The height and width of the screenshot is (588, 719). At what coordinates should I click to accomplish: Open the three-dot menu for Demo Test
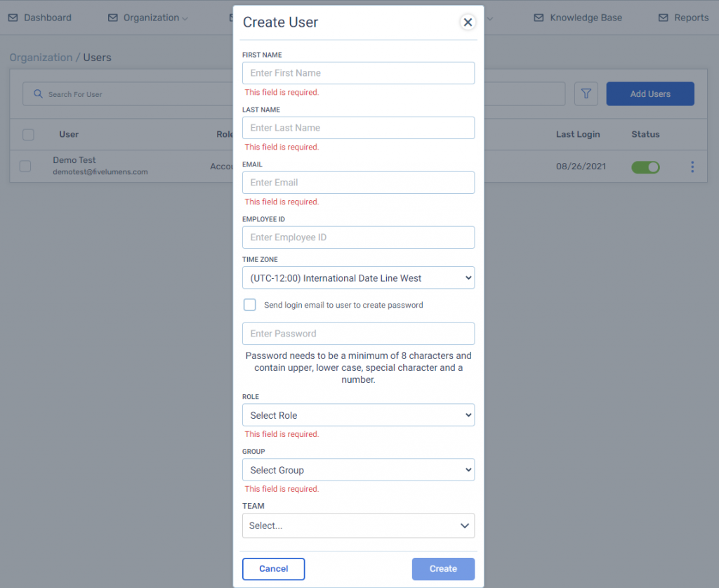pyautogui.click(x=692, y=167)
